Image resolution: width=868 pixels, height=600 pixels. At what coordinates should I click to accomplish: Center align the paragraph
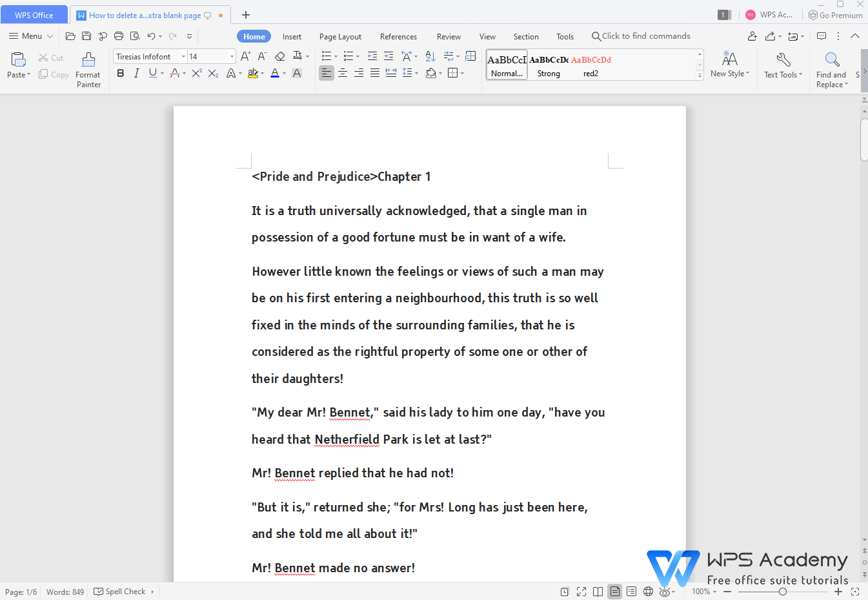pyautogui.click(x=343, y=74)
